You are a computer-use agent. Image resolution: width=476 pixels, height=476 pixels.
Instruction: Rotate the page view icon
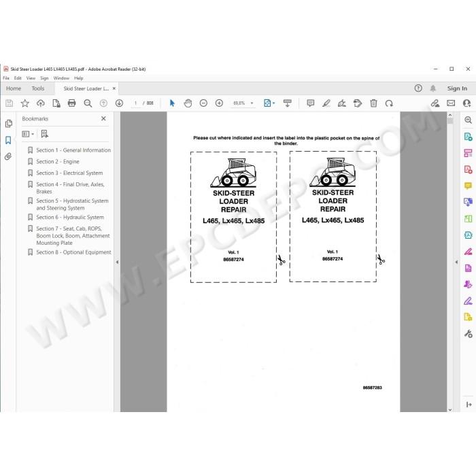coord(389,103)
